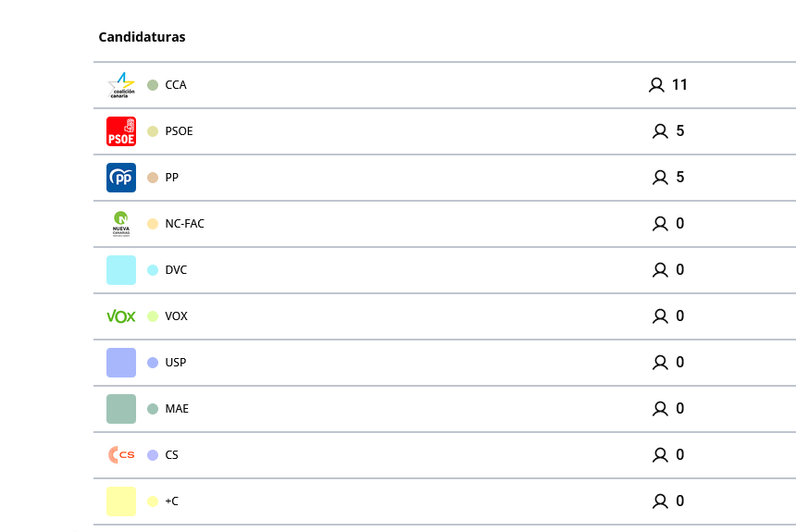
Task: Select the DVC candidacy label
Action: [x=176, y=270]
